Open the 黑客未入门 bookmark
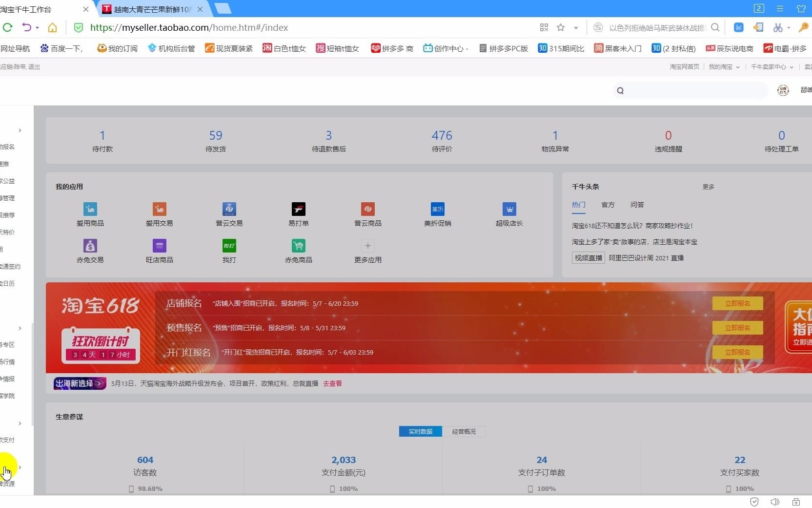The height and width of the screenshot is (508, 812). click(618, 48)
